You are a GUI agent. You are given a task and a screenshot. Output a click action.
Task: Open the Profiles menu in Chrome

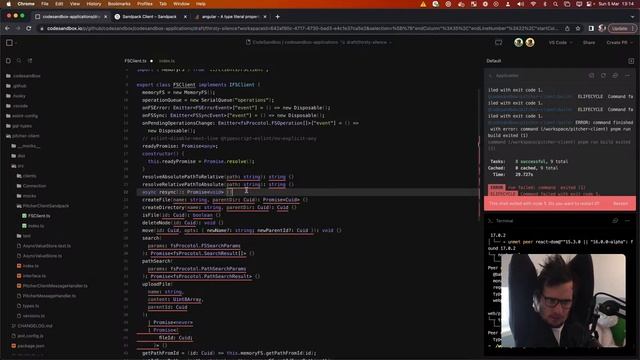click(x=144, y=4)
